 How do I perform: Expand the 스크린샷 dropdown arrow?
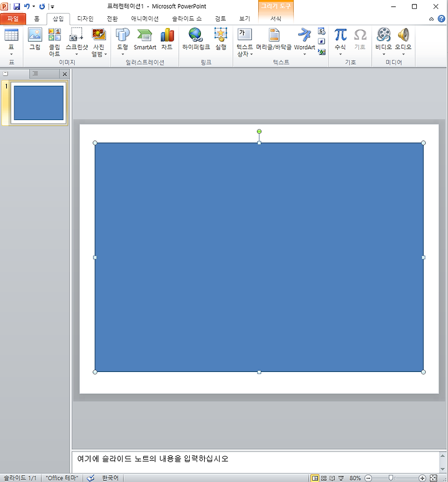coord(77,54)
